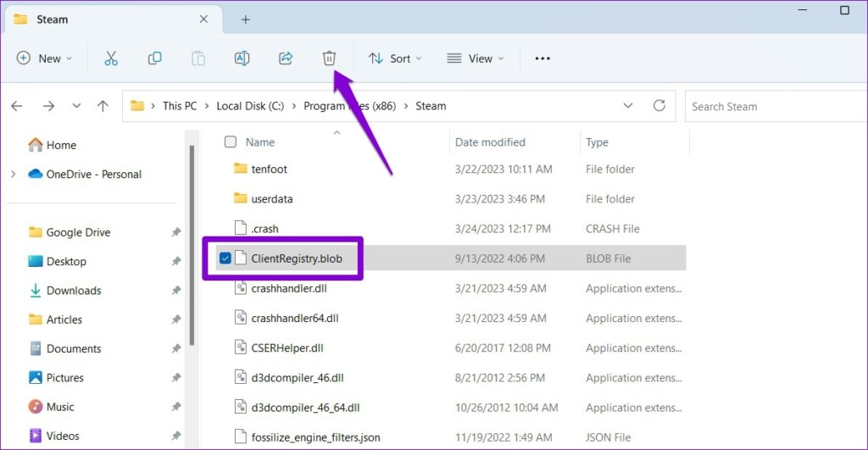Select fossilize_engine_filters.json file
Viewport: 868px width, 450px height.
315,437
